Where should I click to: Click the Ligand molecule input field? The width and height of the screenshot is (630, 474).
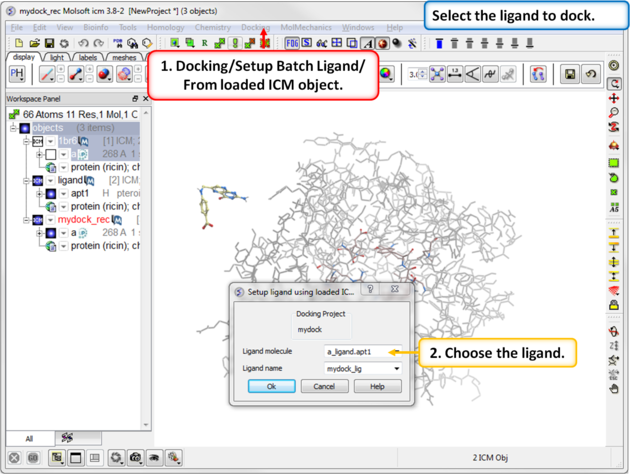click(363, 351)
